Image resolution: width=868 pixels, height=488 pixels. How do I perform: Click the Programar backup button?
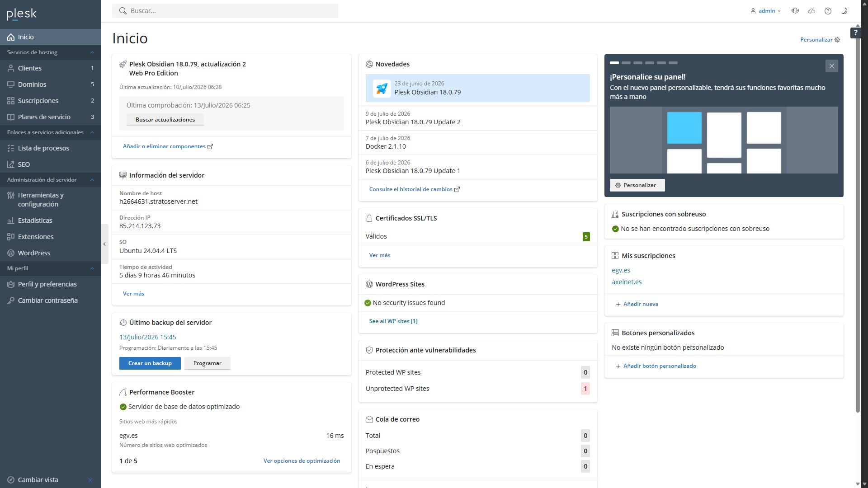pos(207,363)
